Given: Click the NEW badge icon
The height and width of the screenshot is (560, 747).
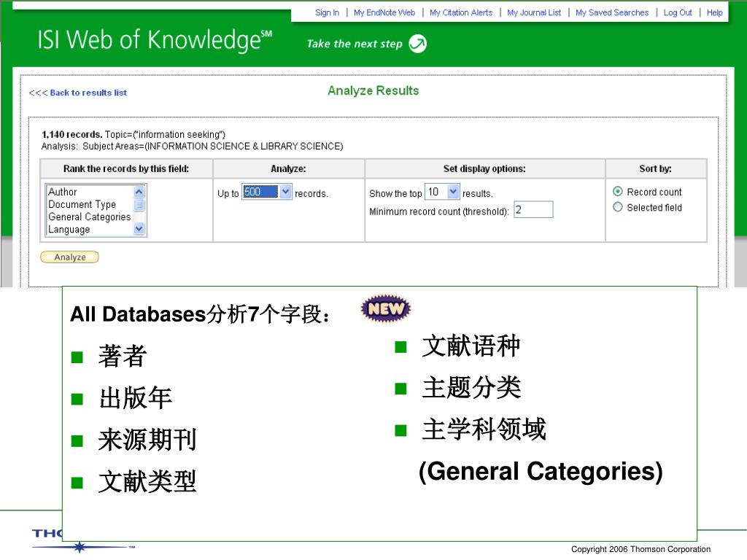Looking at the screenshot, I should pyautogui.click(x=386, y=308).
